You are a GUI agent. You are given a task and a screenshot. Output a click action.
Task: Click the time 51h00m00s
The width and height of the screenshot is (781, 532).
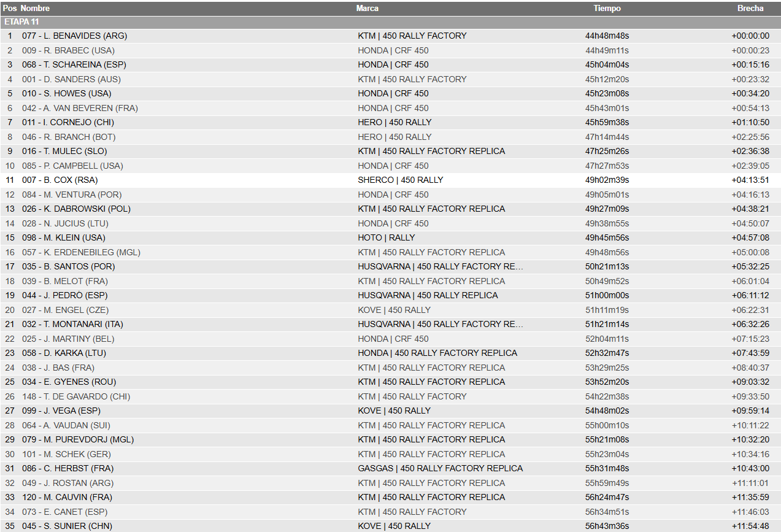(607, 295)
